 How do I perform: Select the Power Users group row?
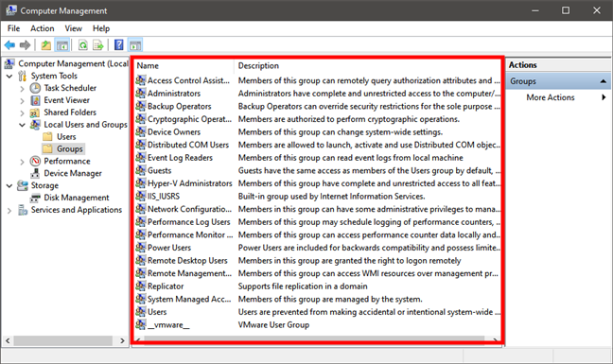coord(318,248)
